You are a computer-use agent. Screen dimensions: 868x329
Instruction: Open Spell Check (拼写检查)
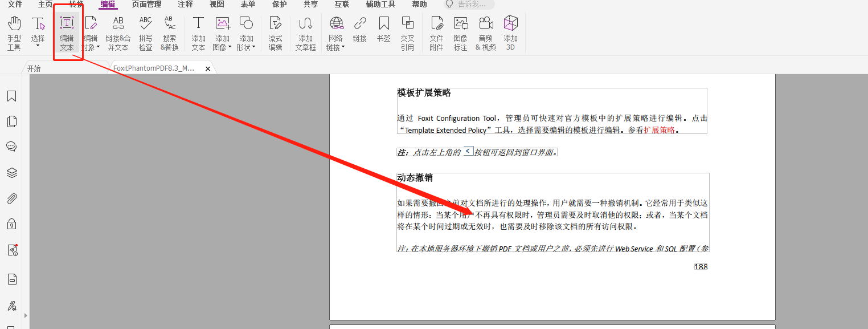tap(145, 33)
